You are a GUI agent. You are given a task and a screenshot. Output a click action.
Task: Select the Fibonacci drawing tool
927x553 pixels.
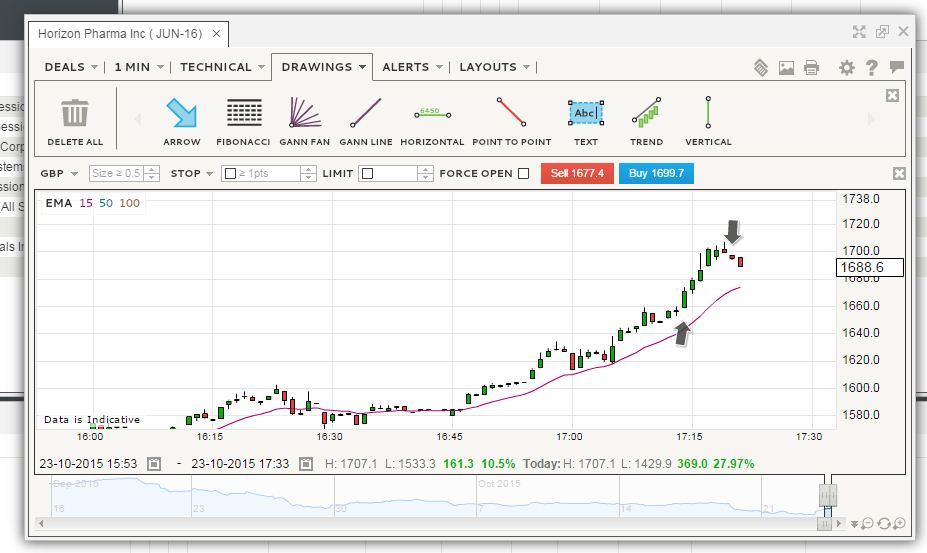pos(243,121)
